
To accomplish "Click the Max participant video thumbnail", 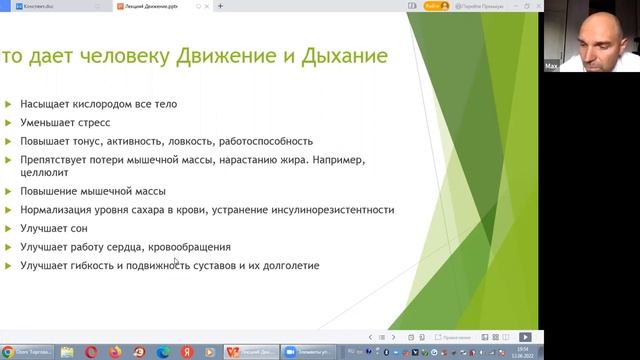I will click(592, 36).
